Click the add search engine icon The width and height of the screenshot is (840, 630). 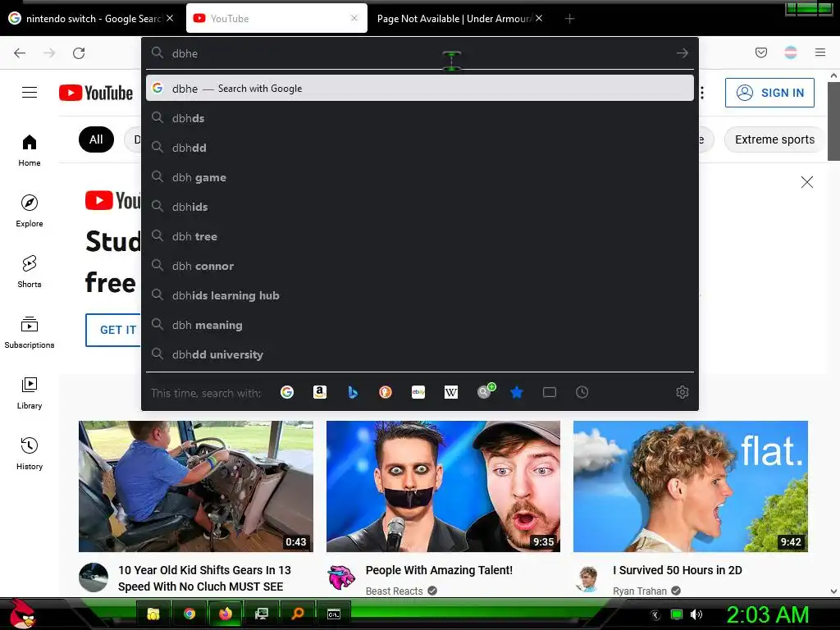(486, 391)
